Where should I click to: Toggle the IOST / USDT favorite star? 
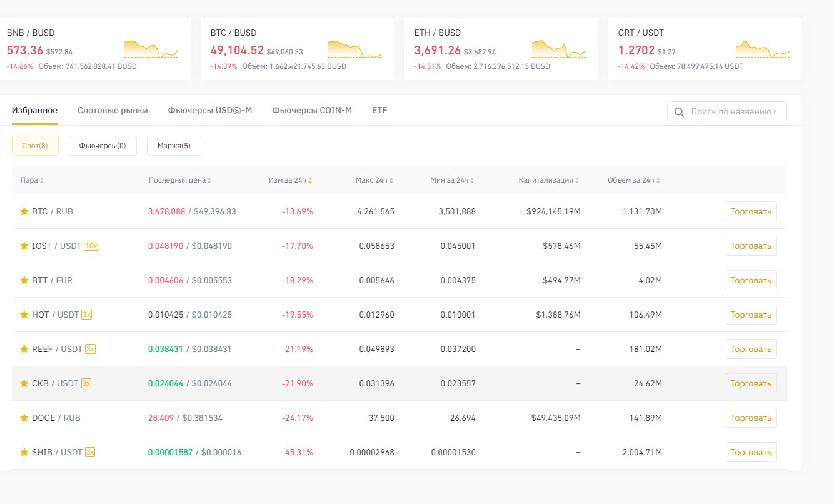point(24,246)
